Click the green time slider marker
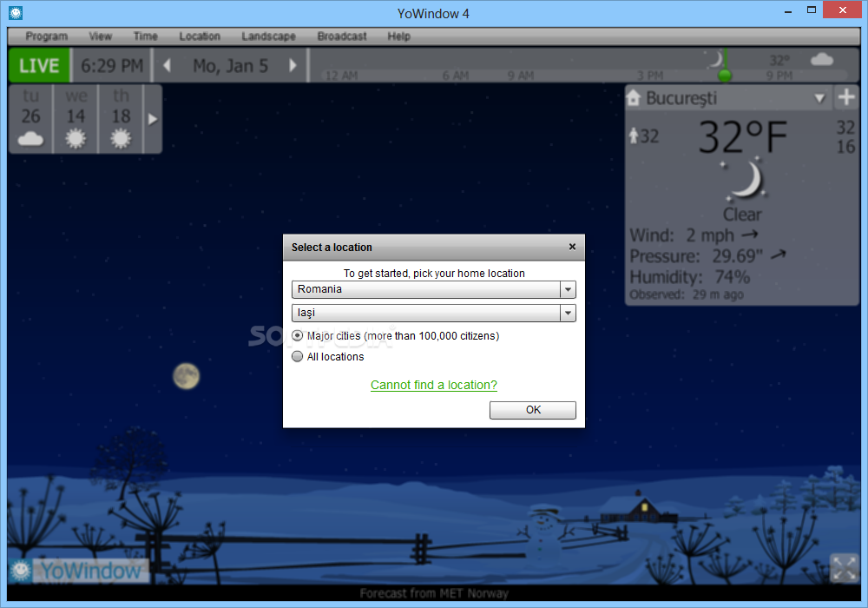The height and width of the screenshot is (608, 868). point(724,74)
